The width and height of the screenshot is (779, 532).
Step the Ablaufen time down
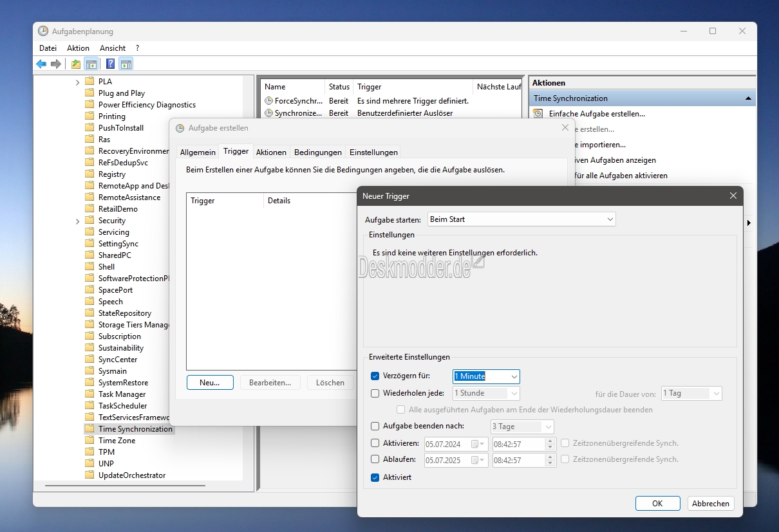pyautogui.click(x=550, y=463)
